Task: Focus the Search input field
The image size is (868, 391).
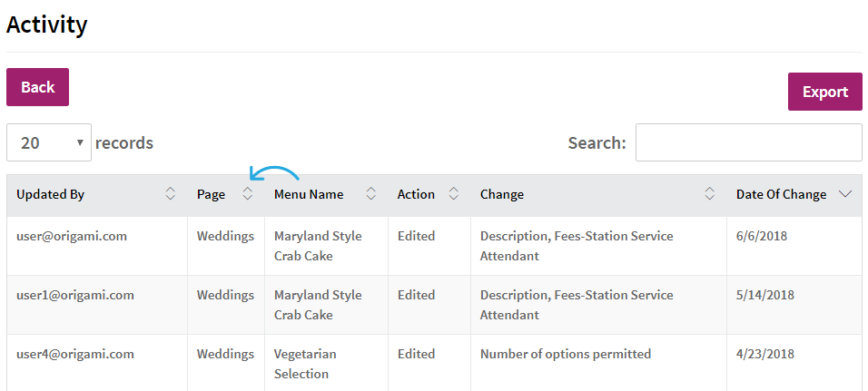Action: [x=748, y=142]
